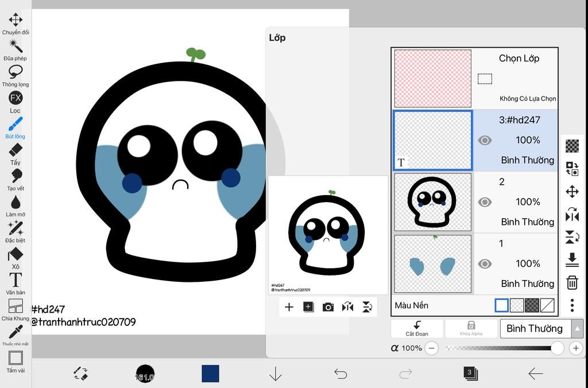Select the Thòng lọng lasso tool
This screenshot has height=388, width=588.
pos(16,76)
